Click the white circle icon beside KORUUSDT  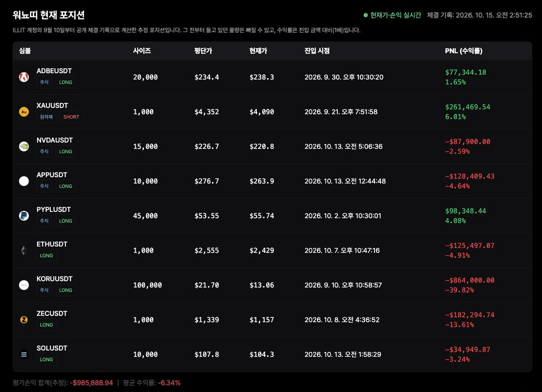(x=24, y=285)
